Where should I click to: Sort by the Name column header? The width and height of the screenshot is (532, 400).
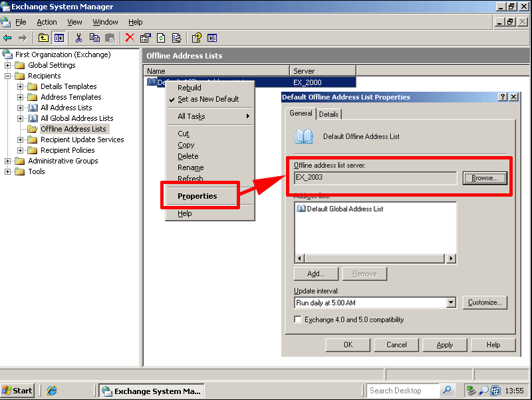217,71
